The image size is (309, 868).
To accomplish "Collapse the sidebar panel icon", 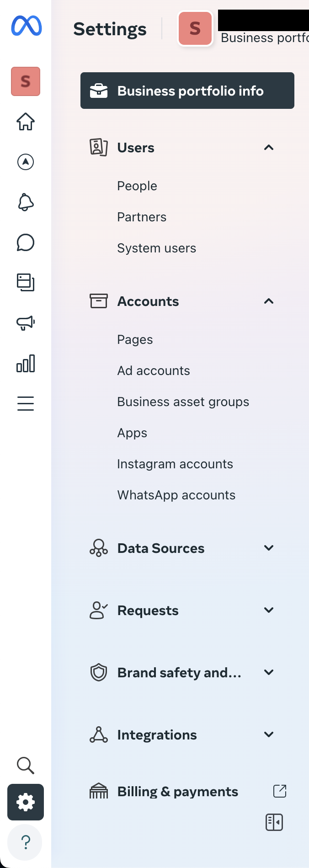I will point(274,822).
